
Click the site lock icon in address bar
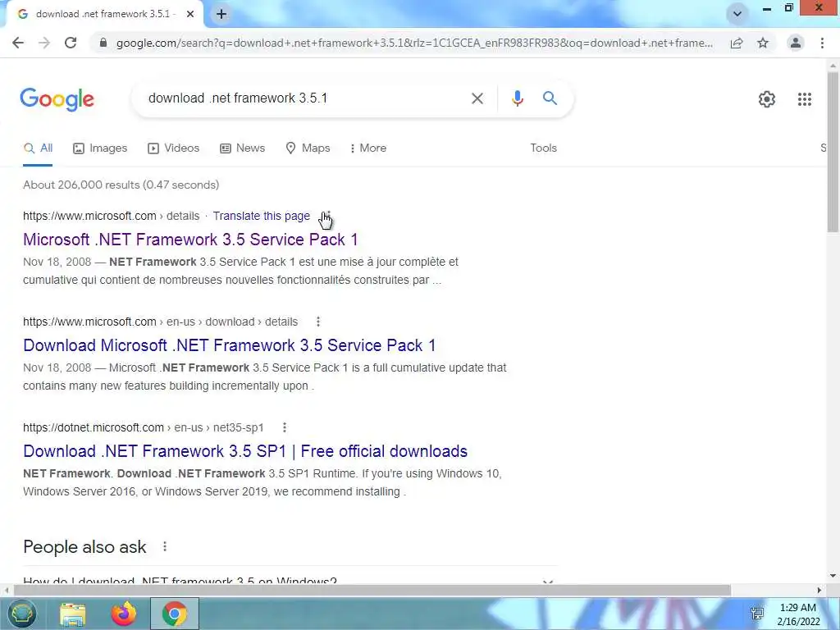pos(103,43)
